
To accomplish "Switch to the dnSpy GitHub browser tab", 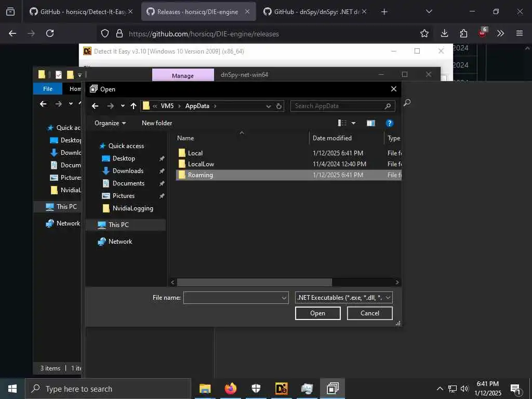I will 315,12.
